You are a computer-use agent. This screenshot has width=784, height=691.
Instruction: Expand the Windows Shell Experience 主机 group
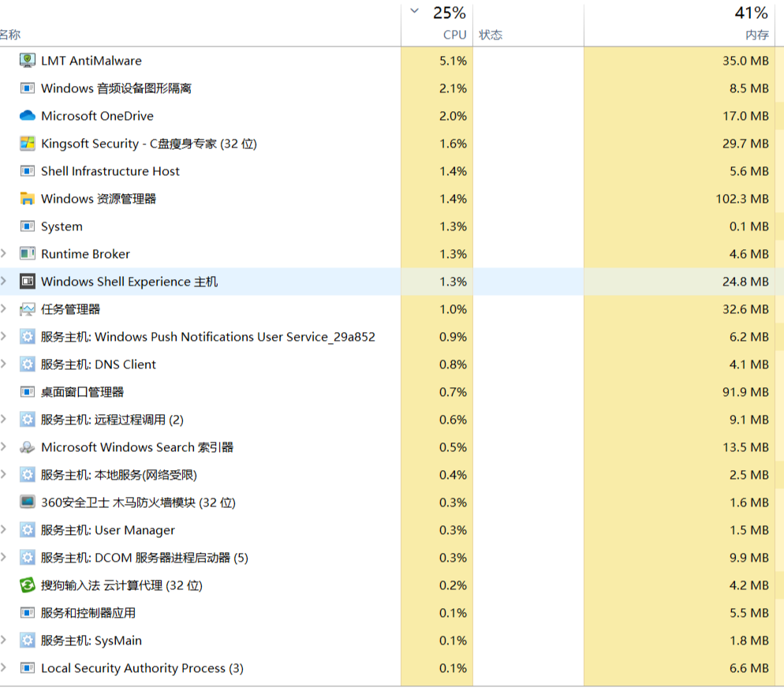pyautogui.click(x=3, y=281)
